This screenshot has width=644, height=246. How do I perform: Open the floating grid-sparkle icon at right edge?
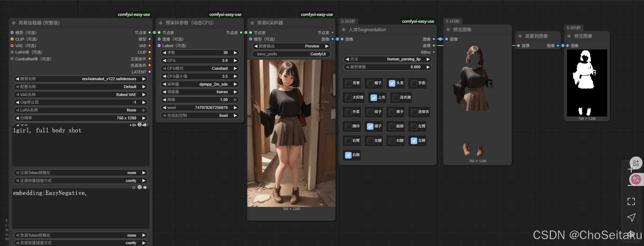(x=636, y=163)
